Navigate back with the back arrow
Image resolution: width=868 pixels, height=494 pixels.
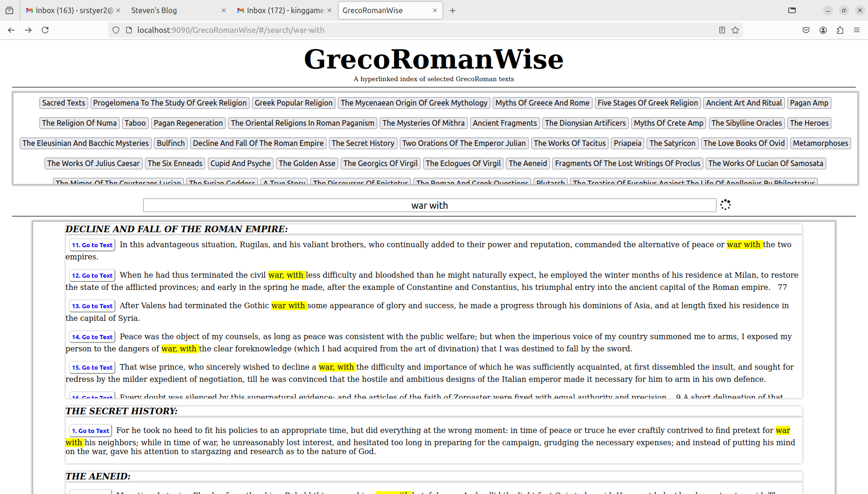click(11, 30)
